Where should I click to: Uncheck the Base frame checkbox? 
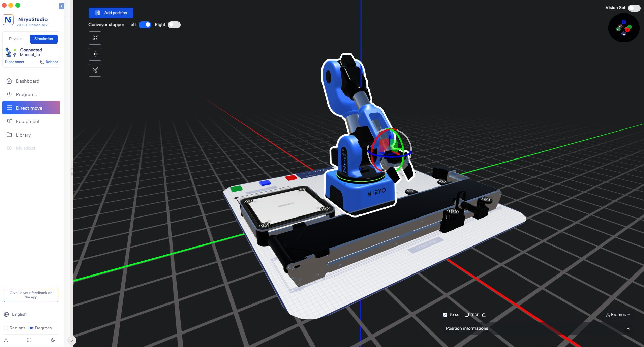point(445,315)
